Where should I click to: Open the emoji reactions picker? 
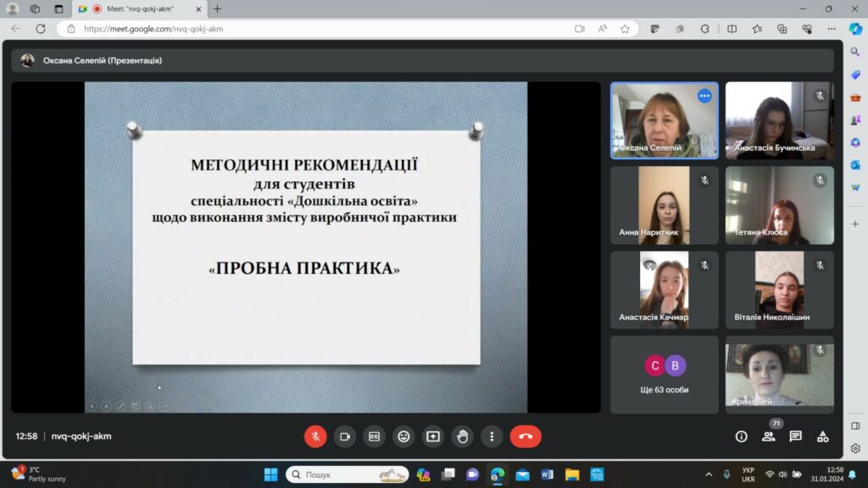coord(403,436)
